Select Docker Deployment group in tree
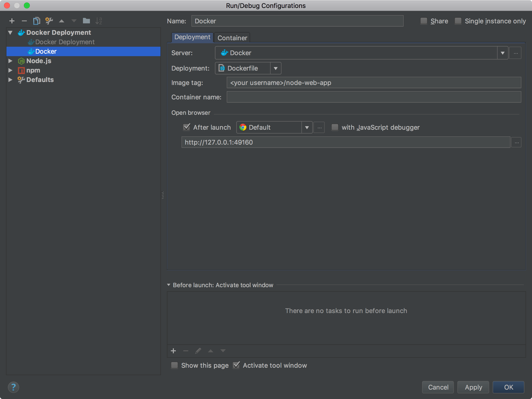 (59, 33)
